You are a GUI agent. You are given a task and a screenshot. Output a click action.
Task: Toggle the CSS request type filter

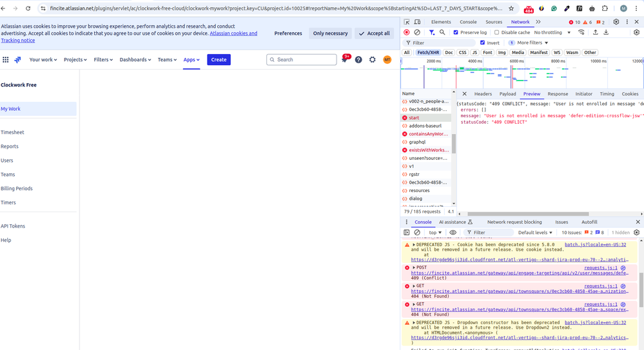click(x=462, y=53)
